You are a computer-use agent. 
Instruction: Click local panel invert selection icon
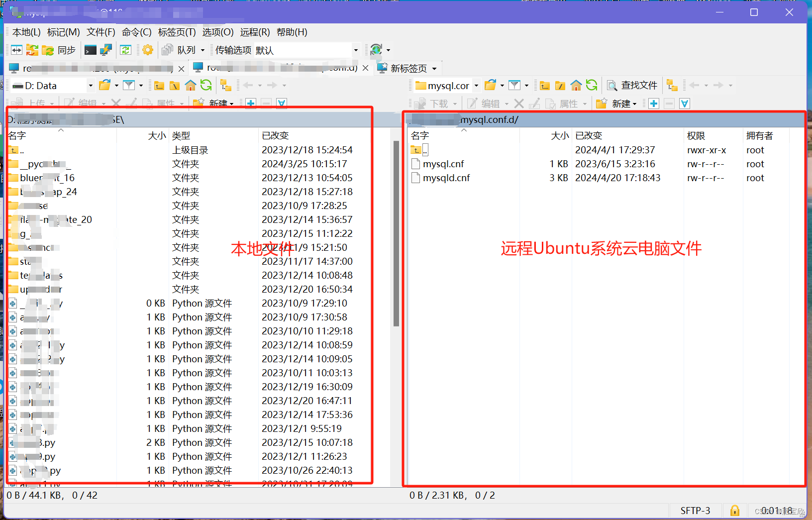click(x=282, y=103)
